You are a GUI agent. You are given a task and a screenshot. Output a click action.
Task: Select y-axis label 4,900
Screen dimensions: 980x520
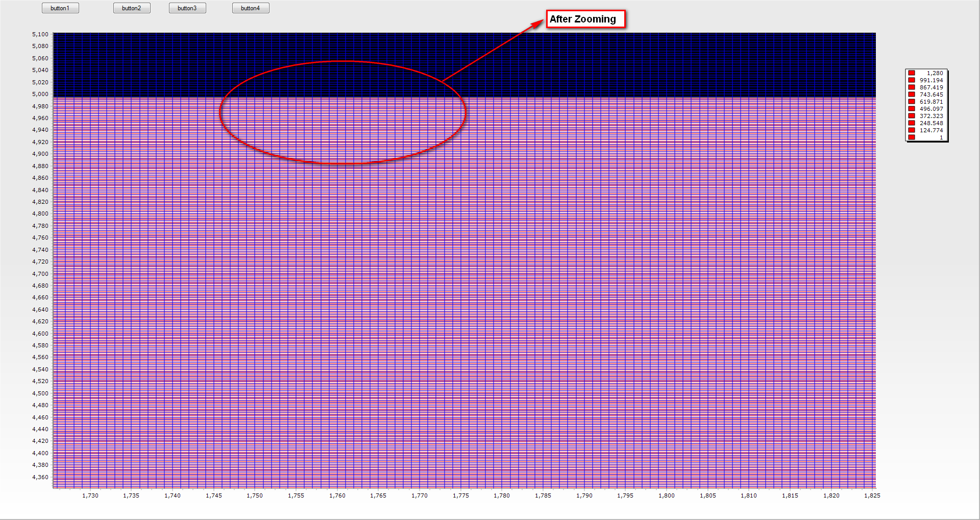[x=40, y=154]
